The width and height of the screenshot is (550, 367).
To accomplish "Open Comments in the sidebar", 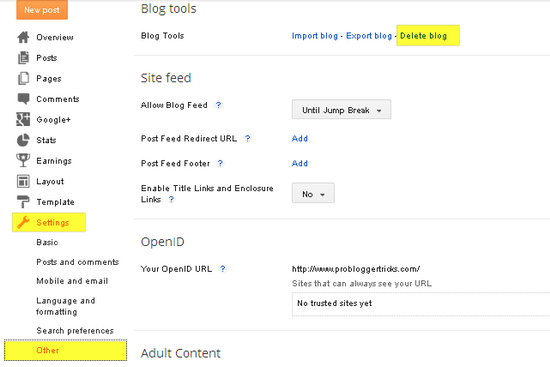I will pyautogui.click(x=58, y=99).
